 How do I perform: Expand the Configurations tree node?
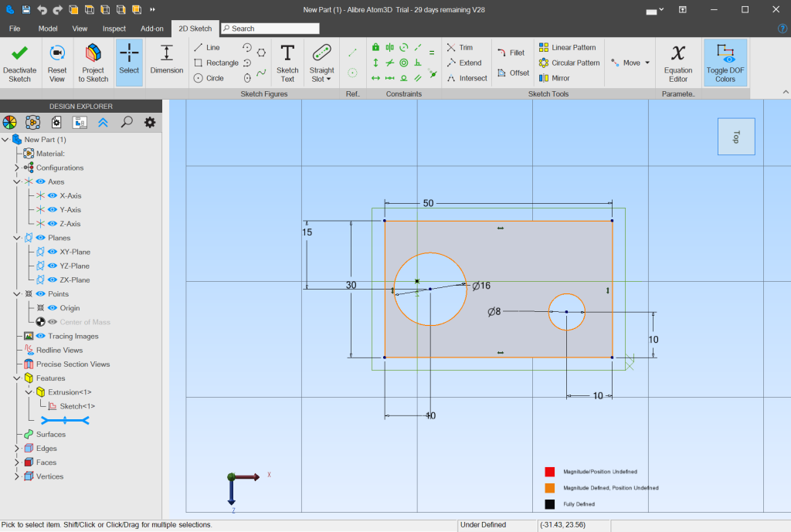click(17, 168)
